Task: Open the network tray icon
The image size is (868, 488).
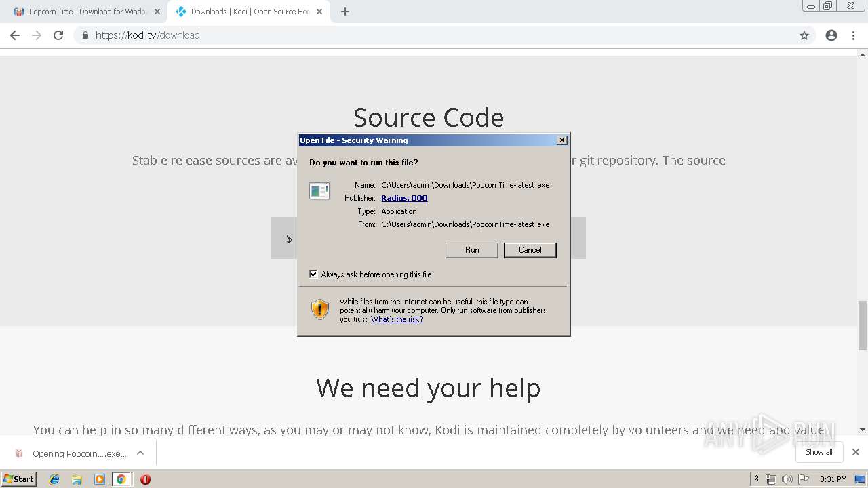Action: [x=771, y=479]
